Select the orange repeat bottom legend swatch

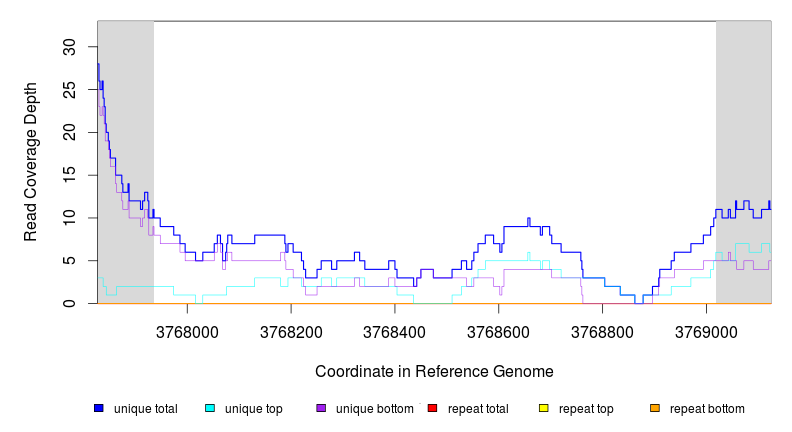point(655,408)
